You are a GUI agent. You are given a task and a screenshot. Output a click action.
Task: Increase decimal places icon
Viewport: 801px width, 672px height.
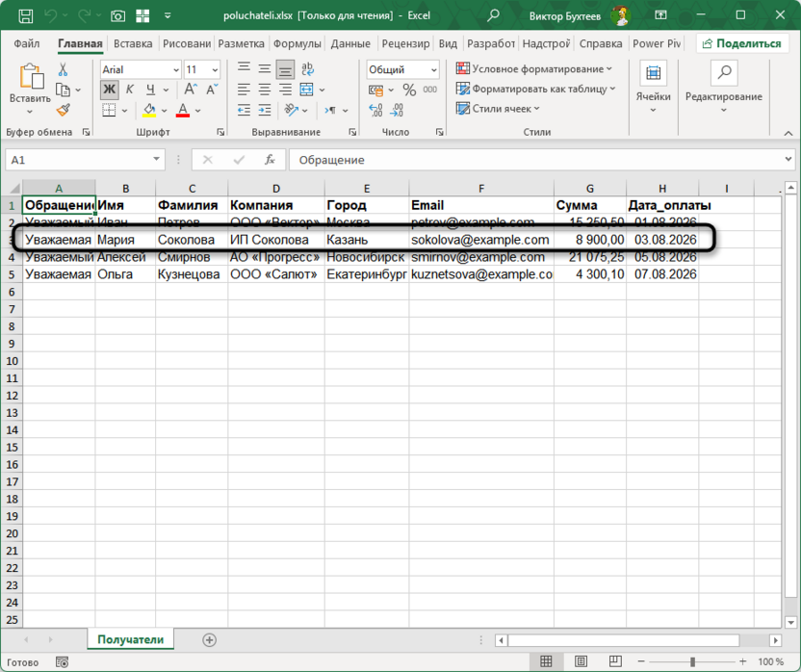point(375,110)
